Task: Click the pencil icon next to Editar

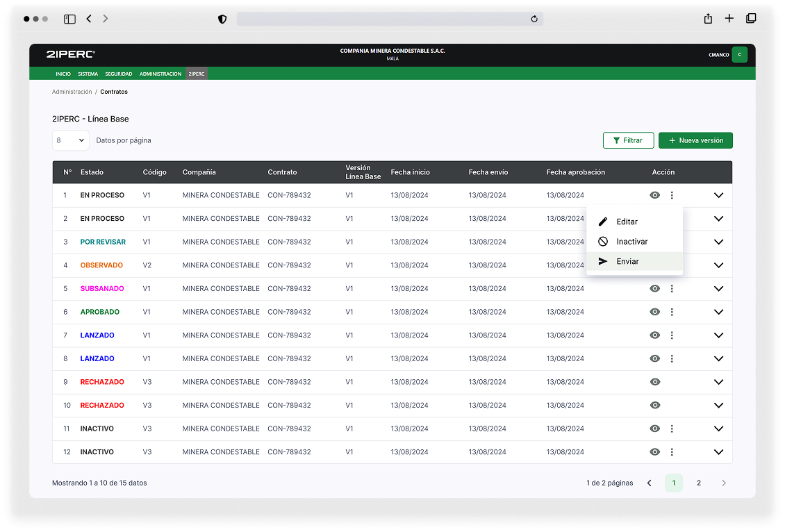Action: 603,222
